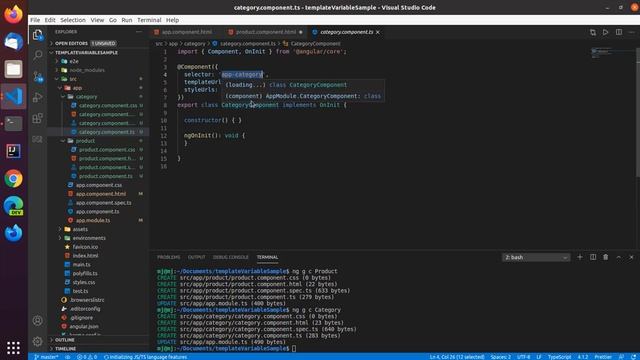The image size is (640, 360).
Task: Switch to the Output panel tab
Action: click(196, 257)
